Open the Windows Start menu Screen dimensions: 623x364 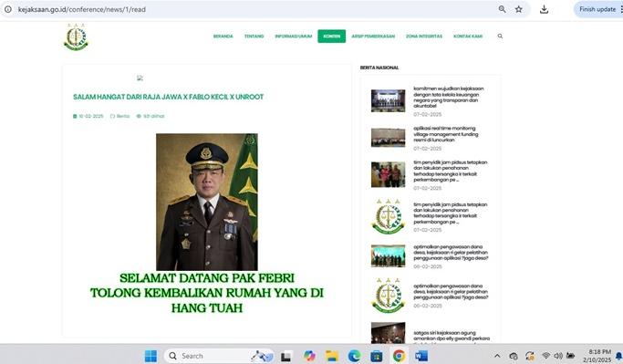point(151,356)
